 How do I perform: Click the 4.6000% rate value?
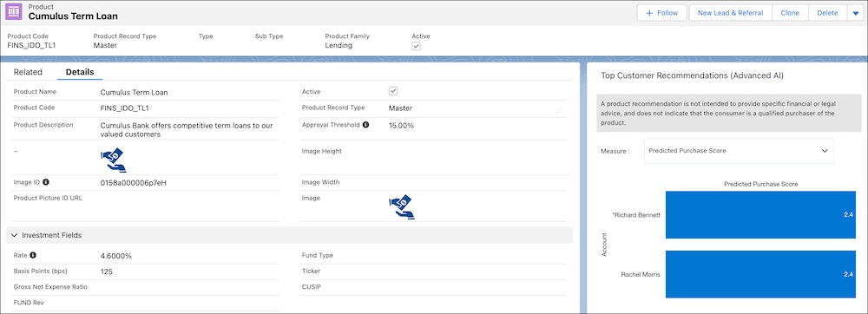(x=116, y=256)
